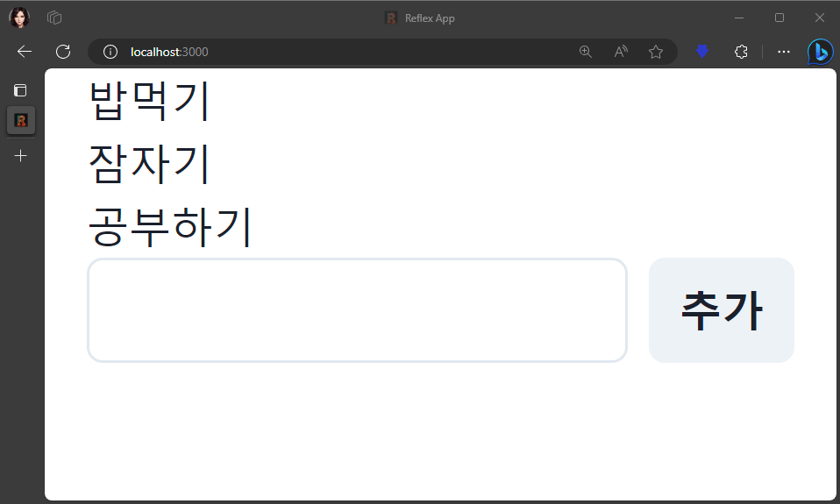Viewport: 840px width, 504px height.
Task: Select the Reflex App vertical tab
Action: point(21,120)
